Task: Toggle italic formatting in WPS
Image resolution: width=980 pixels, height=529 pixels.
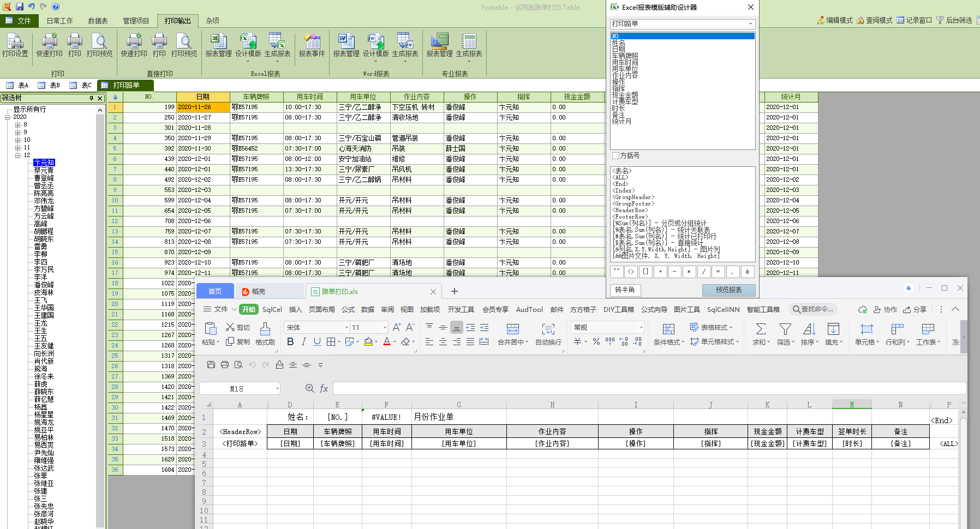Action: click(303, 342)
